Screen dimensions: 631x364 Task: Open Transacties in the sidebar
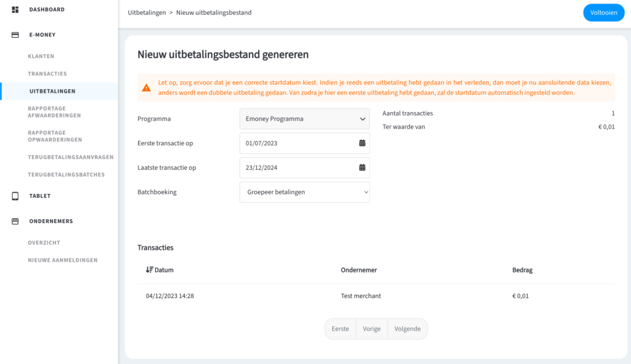(47, 74)
